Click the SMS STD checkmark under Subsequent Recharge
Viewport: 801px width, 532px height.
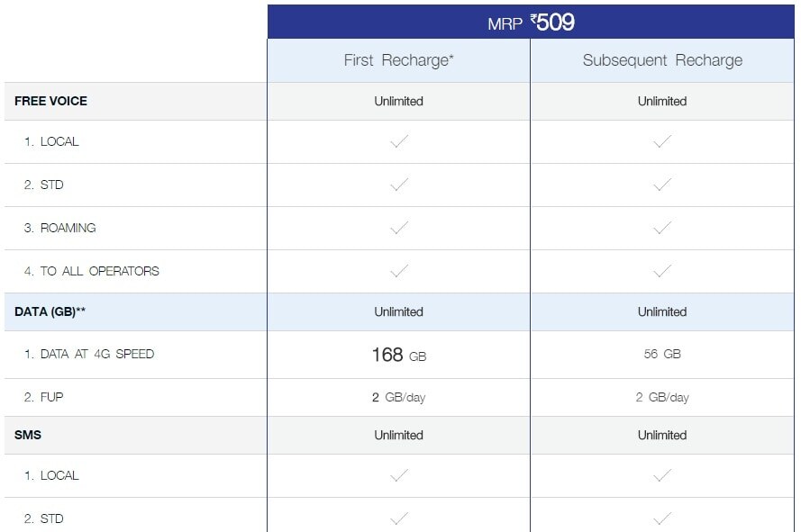click(x=662, y=518)
